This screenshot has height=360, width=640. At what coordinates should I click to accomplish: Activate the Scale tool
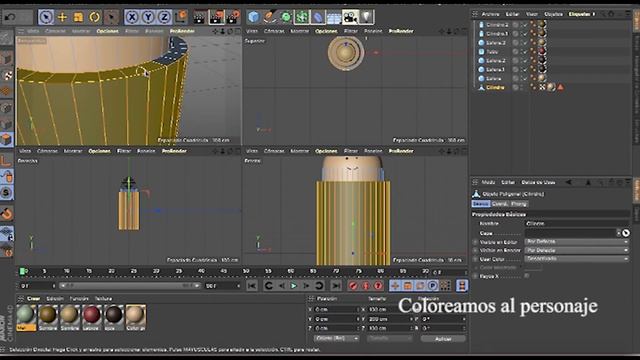(x=78, y=17)
